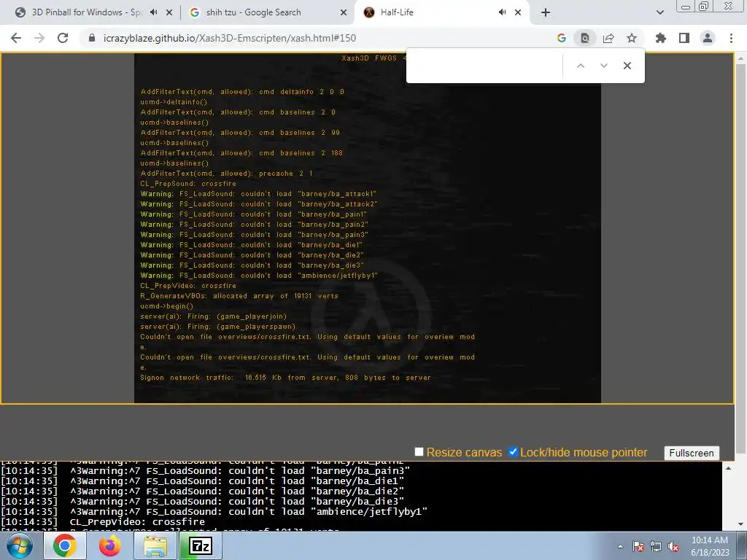Expand the tab search chevron

click(x=659, y=12)
